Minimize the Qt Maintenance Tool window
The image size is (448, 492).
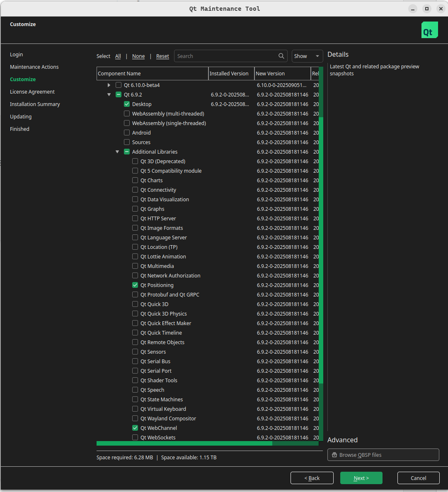[413, 9]
